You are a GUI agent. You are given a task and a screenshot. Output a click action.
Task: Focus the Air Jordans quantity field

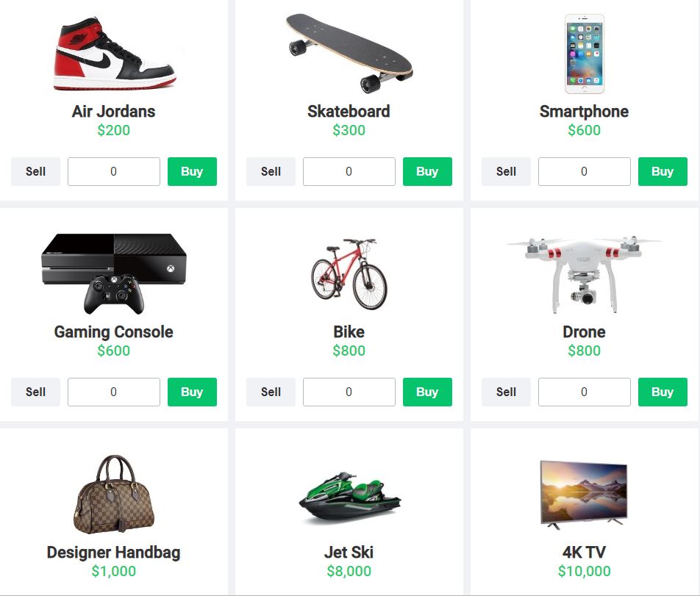[114, 171]
